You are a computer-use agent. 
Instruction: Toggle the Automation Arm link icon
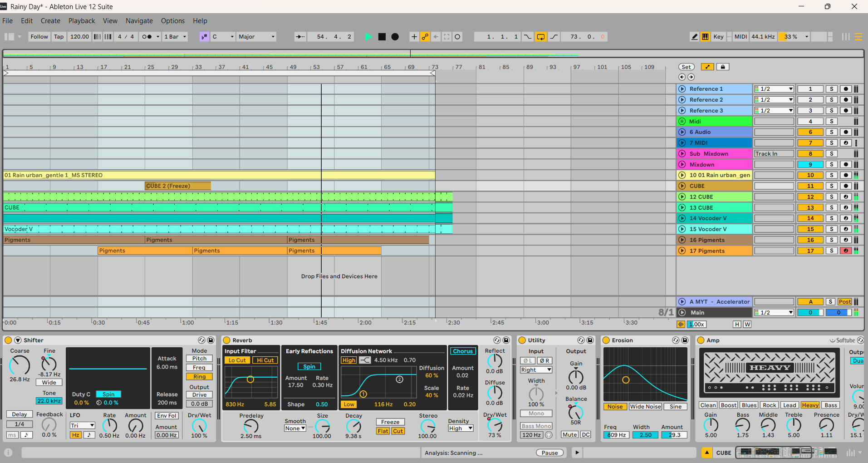(425, 37)
